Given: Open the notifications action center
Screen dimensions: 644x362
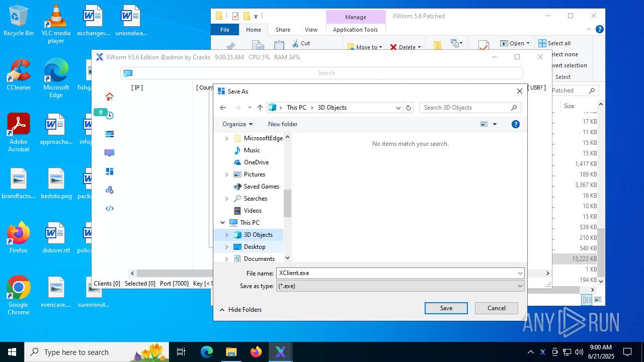Looking at the screenshot, I should click(x=627, y=352).
